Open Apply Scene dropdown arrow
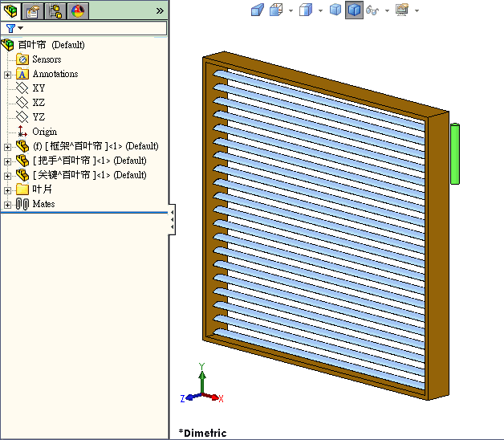This screenshot has height=440, width=504. pos(417,11)
